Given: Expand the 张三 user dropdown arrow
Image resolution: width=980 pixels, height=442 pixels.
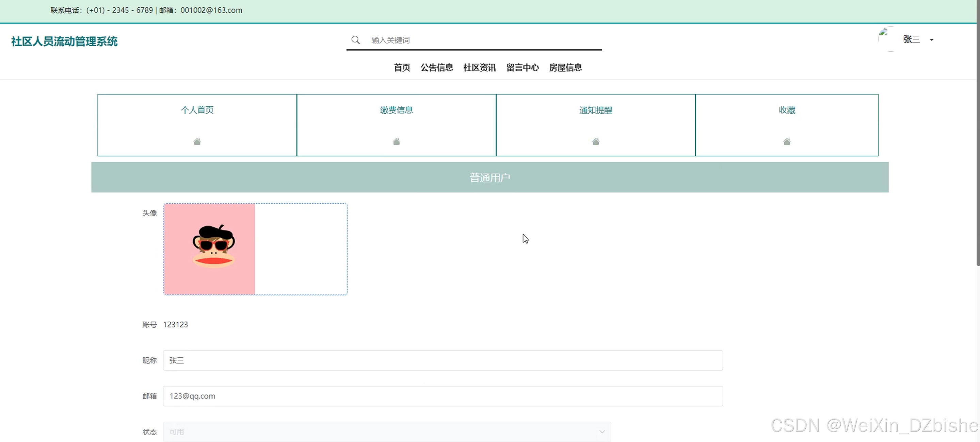Looking at the screenshot, I should [x=932, y=39].
